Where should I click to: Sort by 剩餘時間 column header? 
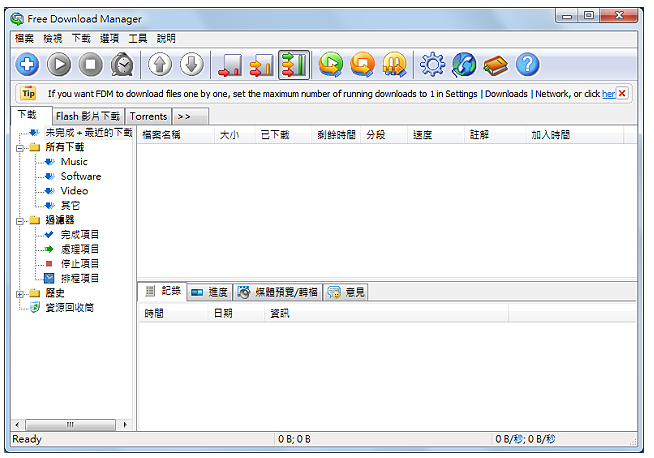[336, 135]
